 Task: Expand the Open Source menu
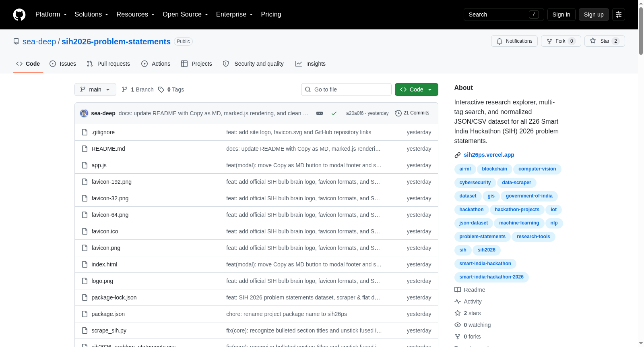click(186, 15)
